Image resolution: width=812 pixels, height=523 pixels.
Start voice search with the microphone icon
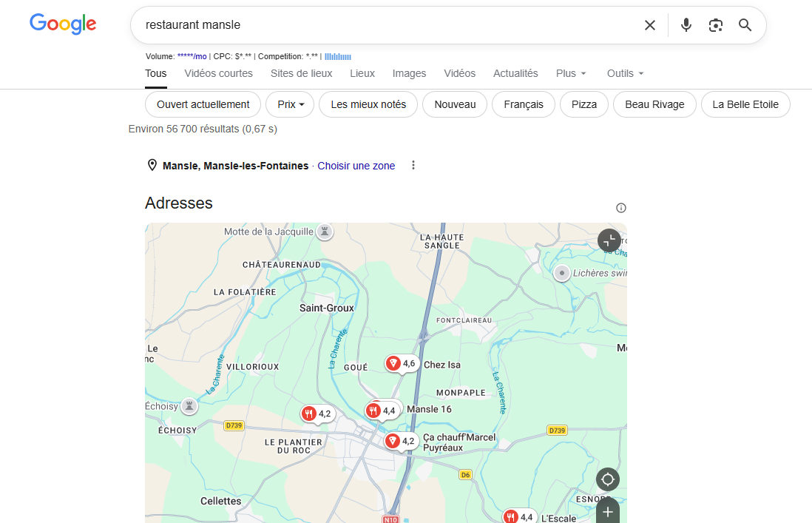[686, 25]
